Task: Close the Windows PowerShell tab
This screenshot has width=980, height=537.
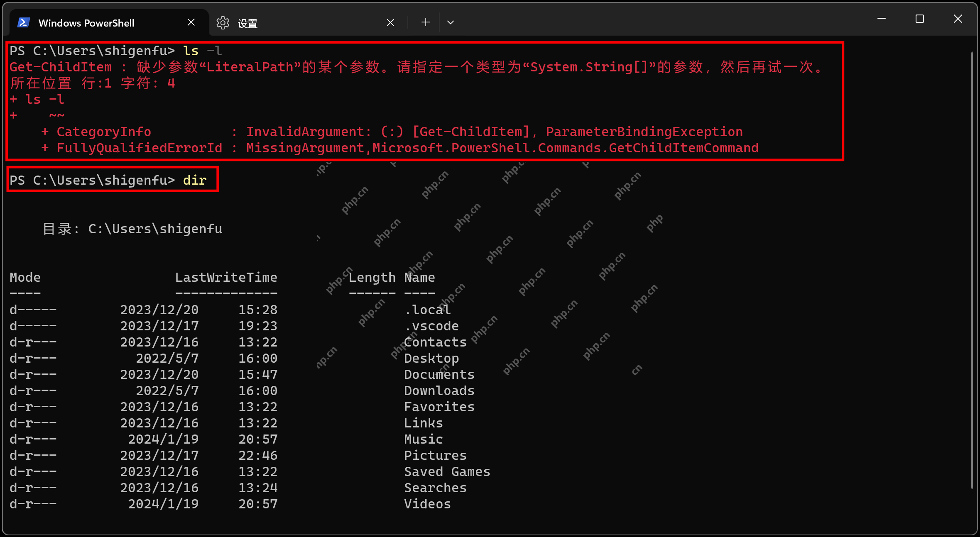Action: coord(191,22)
